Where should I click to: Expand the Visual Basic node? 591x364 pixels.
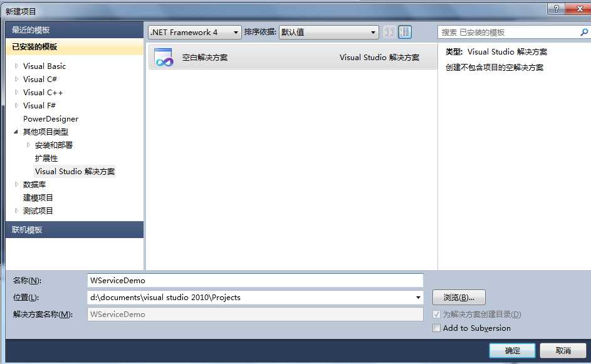[16, 66]
